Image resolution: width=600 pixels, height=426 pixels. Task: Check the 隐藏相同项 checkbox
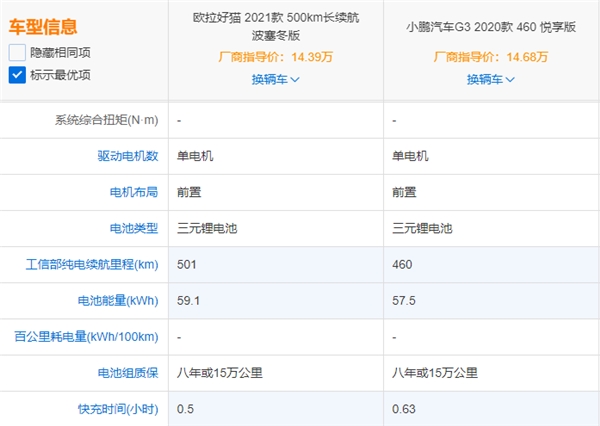tap(17, 52)
